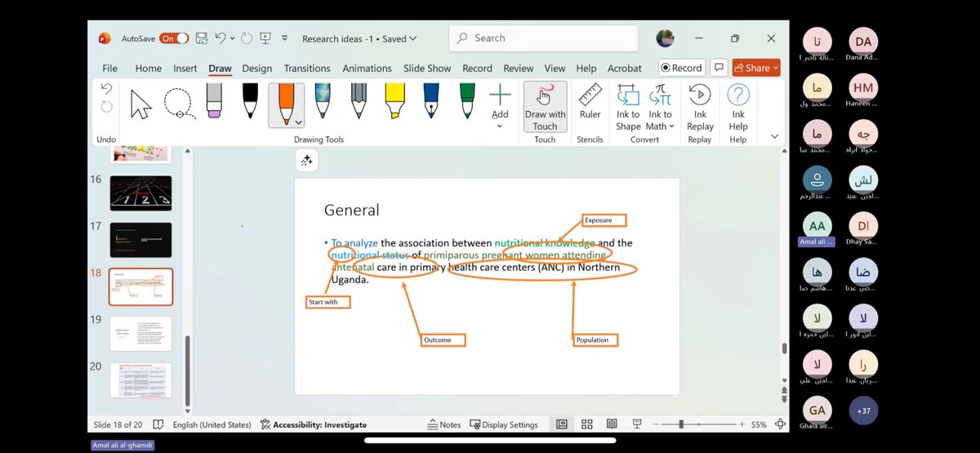Click the Save icon in title bar
This screenshot has width=980, height=453.
click(x=201, y=38)
